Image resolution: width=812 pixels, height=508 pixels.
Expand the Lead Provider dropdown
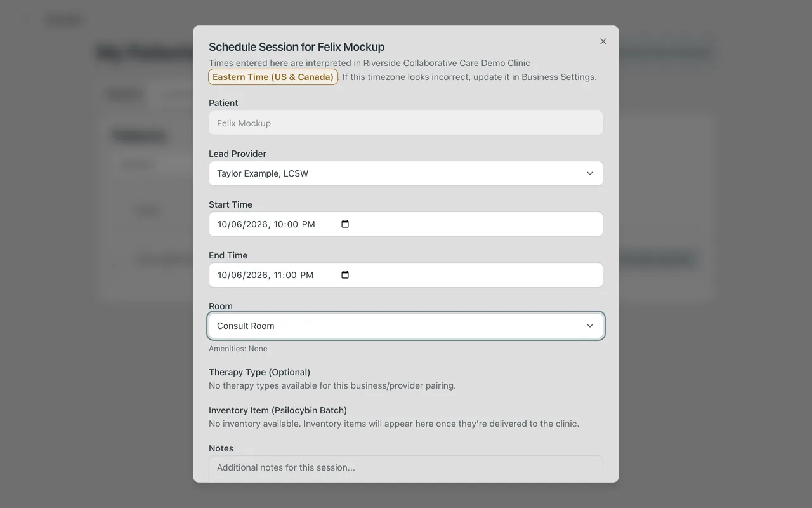pos(406,173)
